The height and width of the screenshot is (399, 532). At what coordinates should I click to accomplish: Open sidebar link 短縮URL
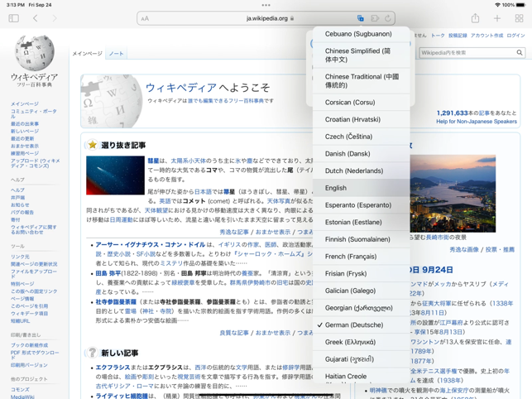pyautogui.click(x=21, y=321)
